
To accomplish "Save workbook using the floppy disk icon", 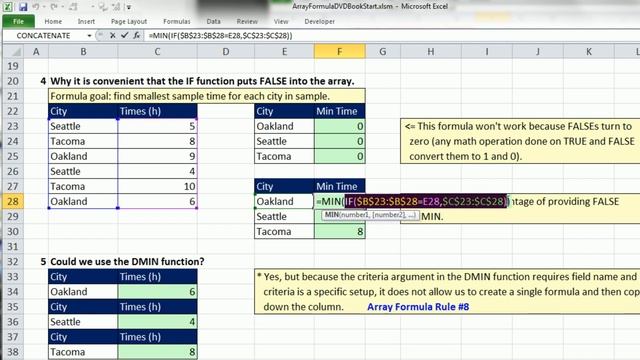I will pyautogui.click(x=23, y=7).
